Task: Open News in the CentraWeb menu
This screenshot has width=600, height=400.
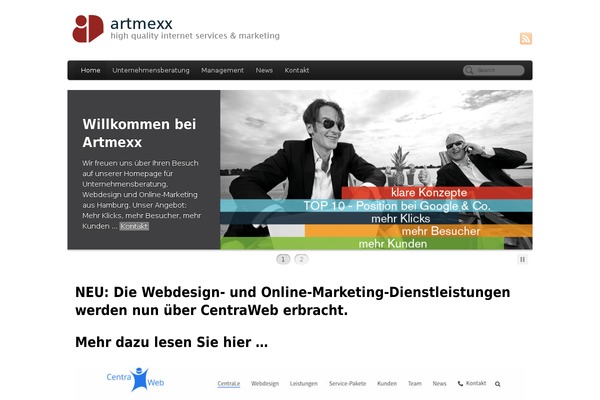Action: click(x=439, y=384)
